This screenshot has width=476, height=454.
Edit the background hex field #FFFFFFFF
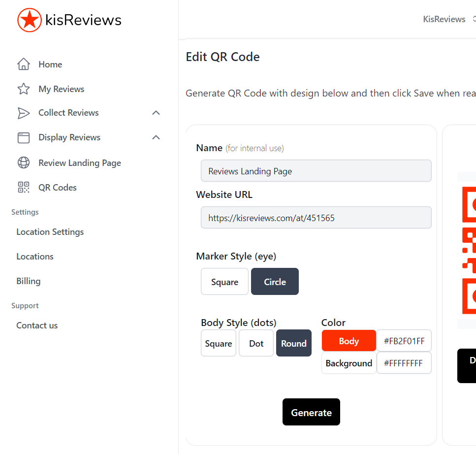click(404, 363)
